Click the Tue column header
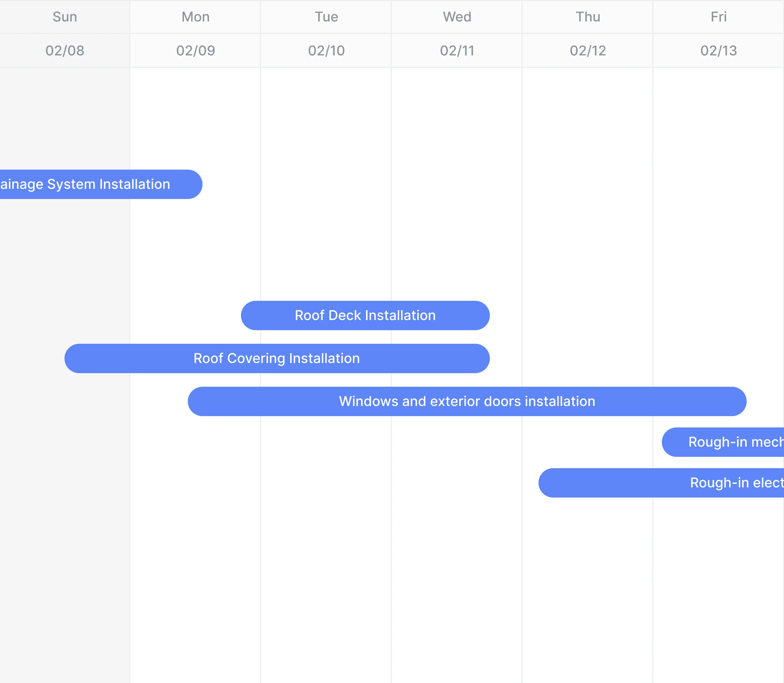Image resolution: width=784 pixels, height=683 pixels. (326, 17)
